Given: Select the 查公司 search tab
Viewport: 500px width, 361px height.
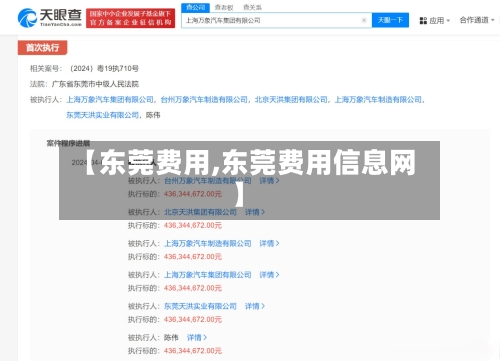Looking at the screenshot, I should 195,7.
